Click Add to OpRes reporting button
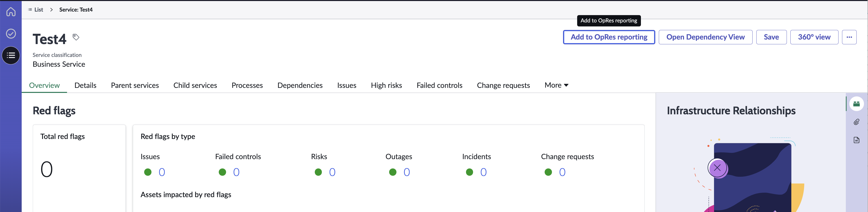This screenshot has height=212, width=868. [609, 37]
